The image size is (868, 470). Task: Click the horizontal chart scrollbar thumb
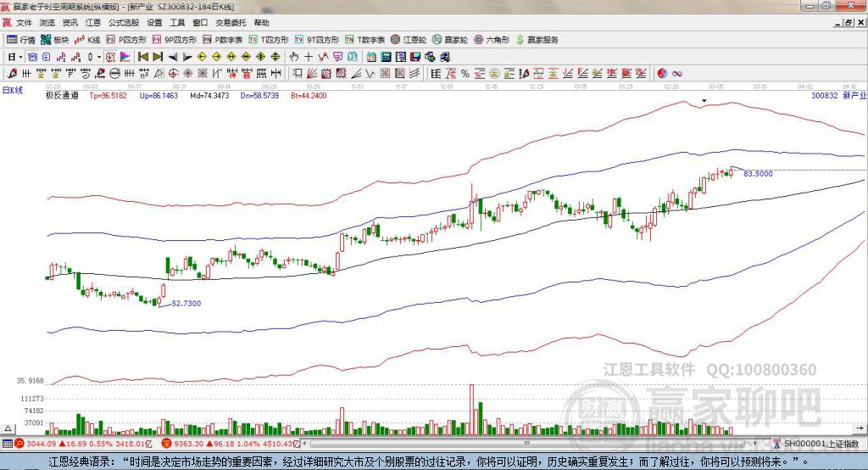click(527, 444)
